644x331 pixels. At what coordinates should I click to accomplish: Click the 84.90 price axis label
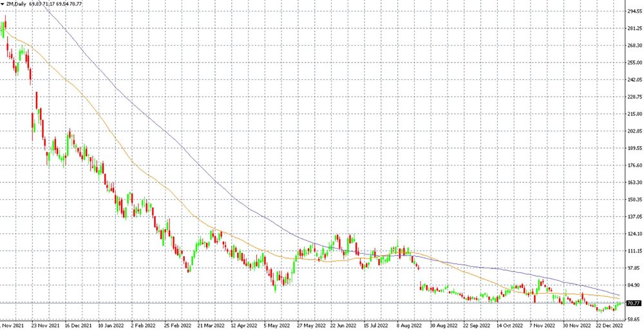point(634,285)
